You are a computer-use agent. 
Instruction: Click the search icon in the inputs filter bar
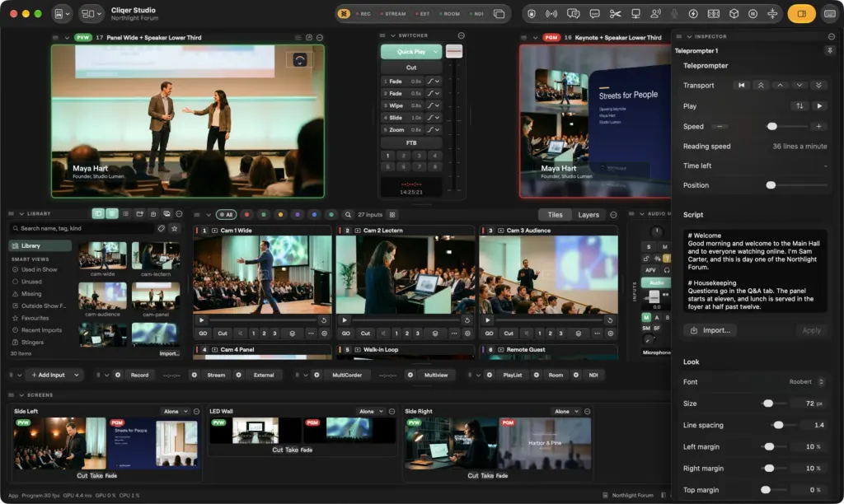(349, 215)
